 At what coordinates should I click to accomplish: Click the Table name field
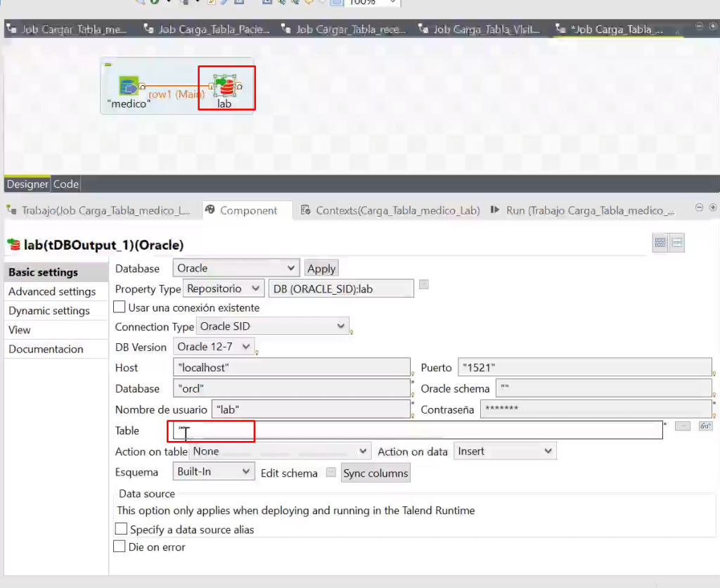pyautogui.click(x=418, y=430)
